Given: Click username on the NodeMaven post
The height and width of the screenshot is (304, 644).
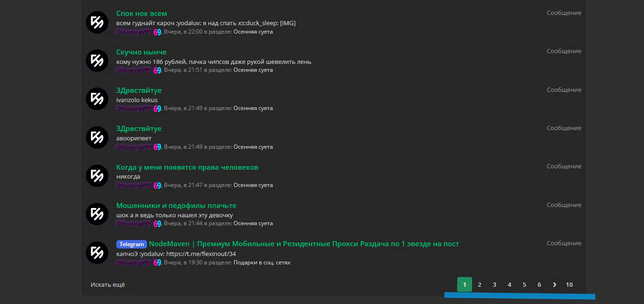Looking at the screenshot, I should tap(134, 263).
